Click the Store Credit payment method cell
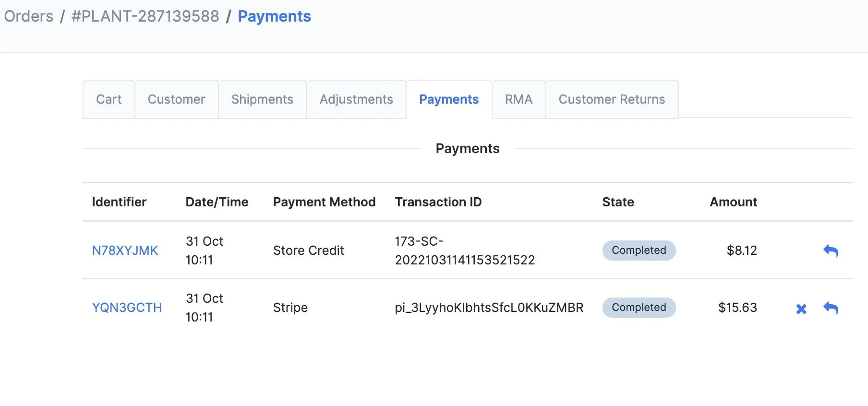This screenshot has width=868, height=406. (x=309, y=251)
